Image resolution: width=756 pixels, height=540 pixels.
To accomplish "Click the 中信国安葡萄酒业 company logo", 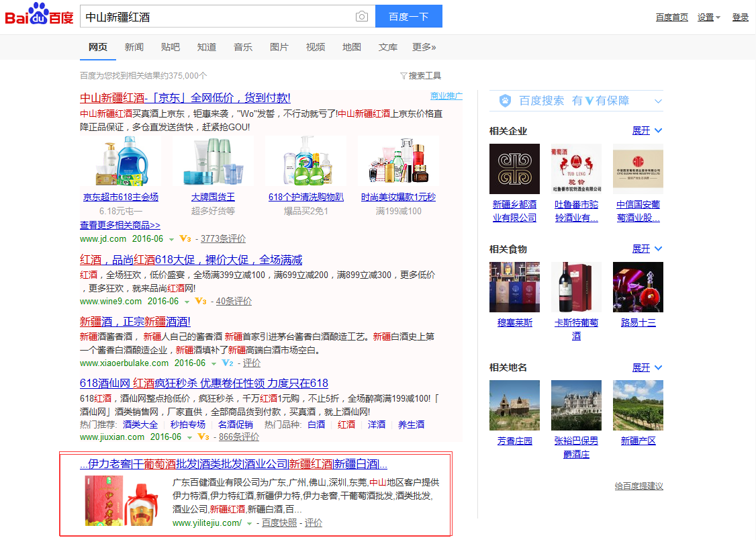I will (638, 169).
